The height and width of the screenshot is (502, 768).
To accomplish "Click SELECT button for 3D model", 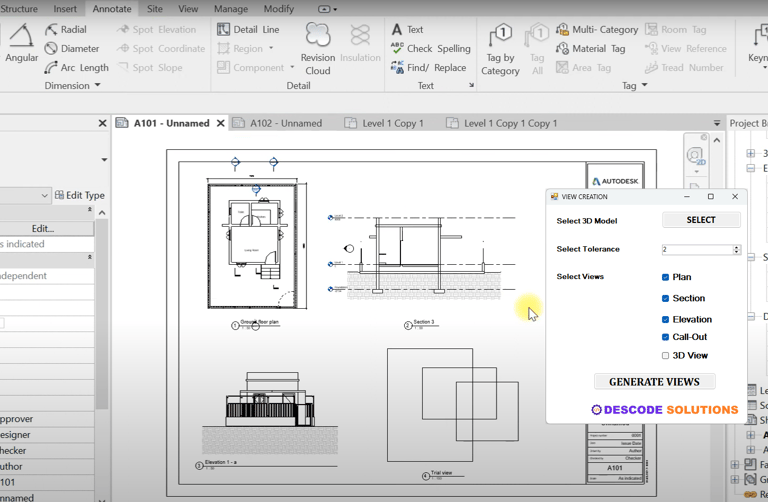I will click(701, 220).
